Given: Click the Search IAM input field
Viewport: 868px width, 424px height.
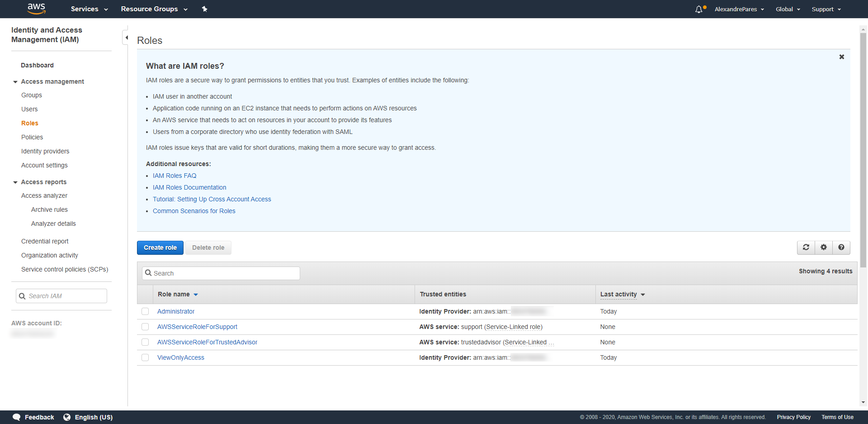Looking at the screenshot, I should point(61,296).
